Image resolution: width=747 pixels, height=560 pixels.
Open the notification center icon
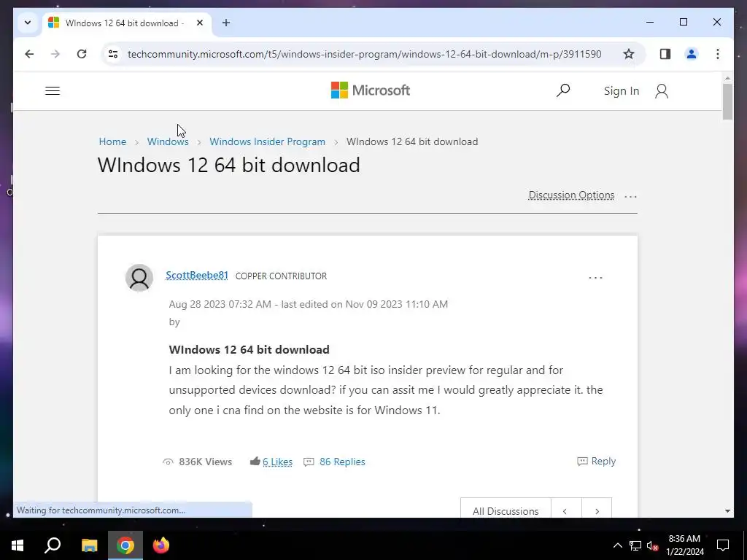(723, 545)
